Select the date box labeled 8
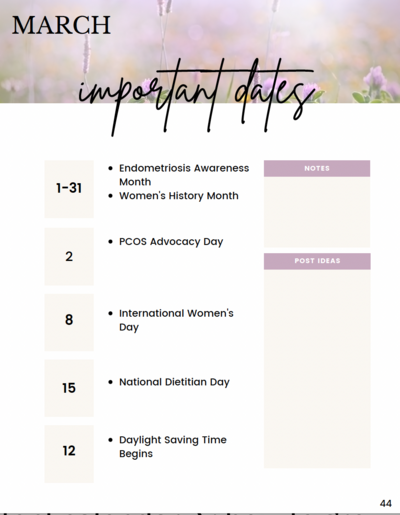 (69, 322)
